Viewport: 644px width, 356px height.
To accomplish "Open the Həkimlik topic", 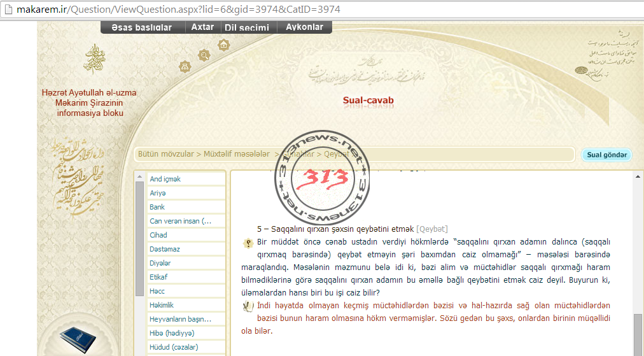I will click(186, 305).
